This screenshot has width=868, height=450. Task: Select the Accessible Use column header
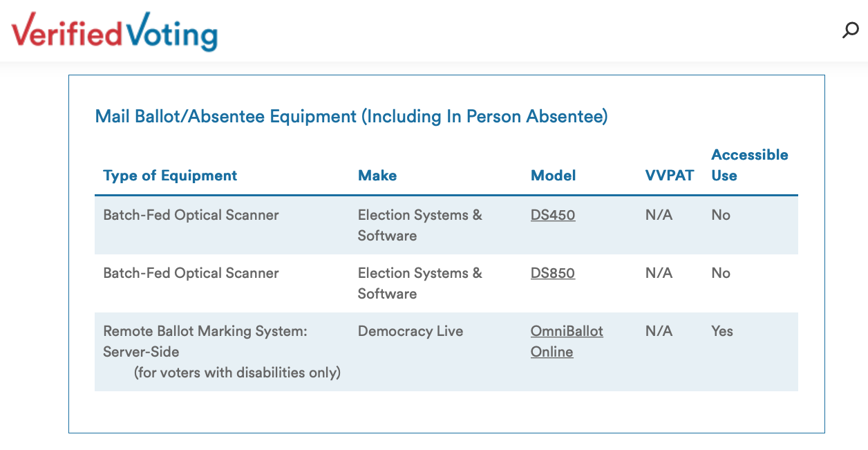(x=750, y=165)
